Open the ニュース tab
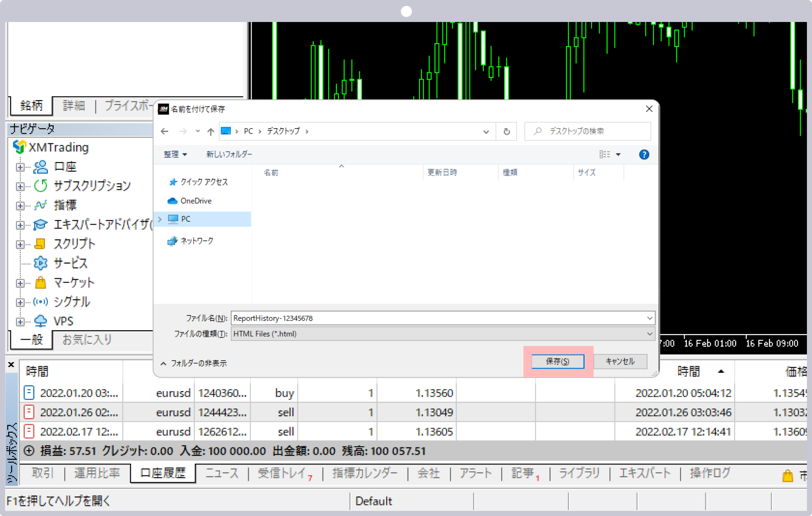 click(222, 473)
